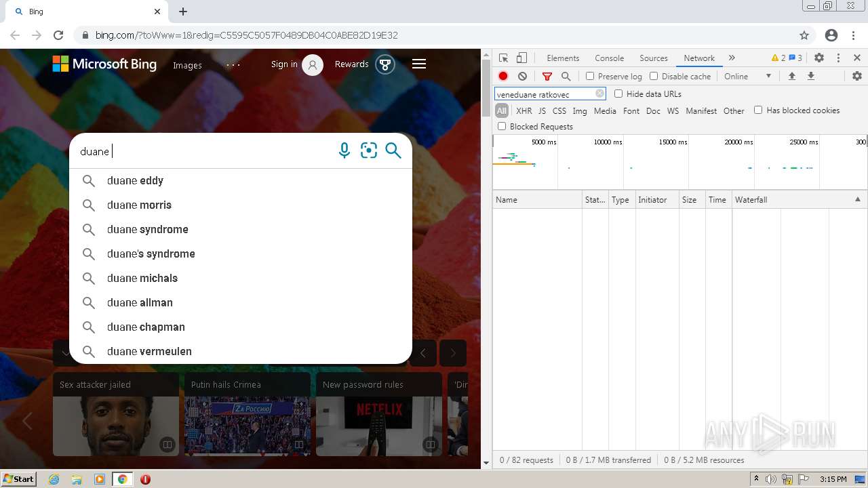
Task: Open the more options ellipsis on Bing header
Action: point(233,65)
